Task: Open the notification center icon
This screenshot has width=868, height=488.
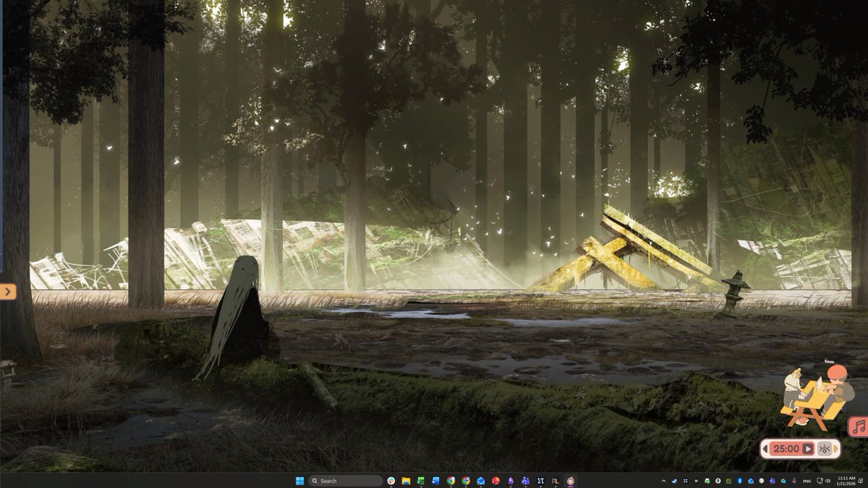Action: click(x=861, y=481)
